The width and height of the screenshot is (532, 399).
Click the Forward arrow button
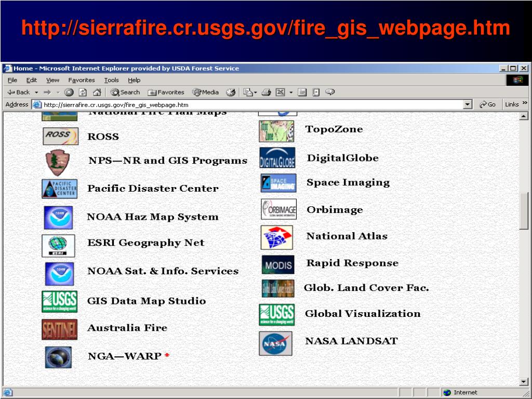(47, 92)
